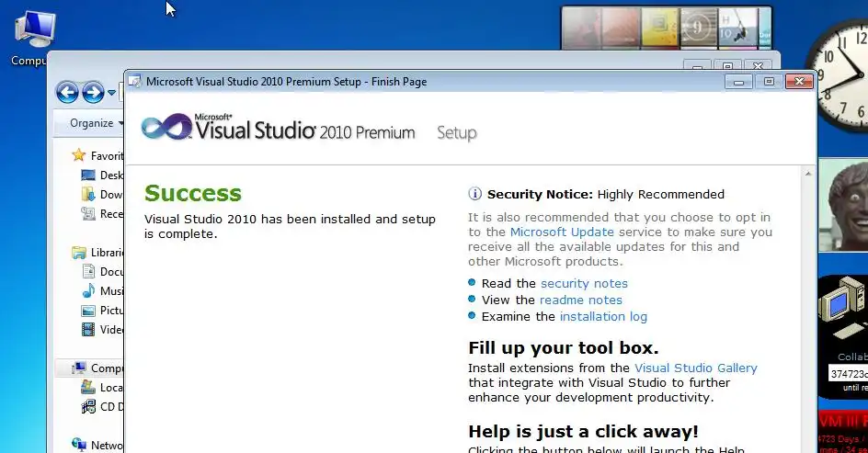The image size is (868, 453).
Task: Select Local Disk icon in Explorer
Action: (x=88, y=387)
